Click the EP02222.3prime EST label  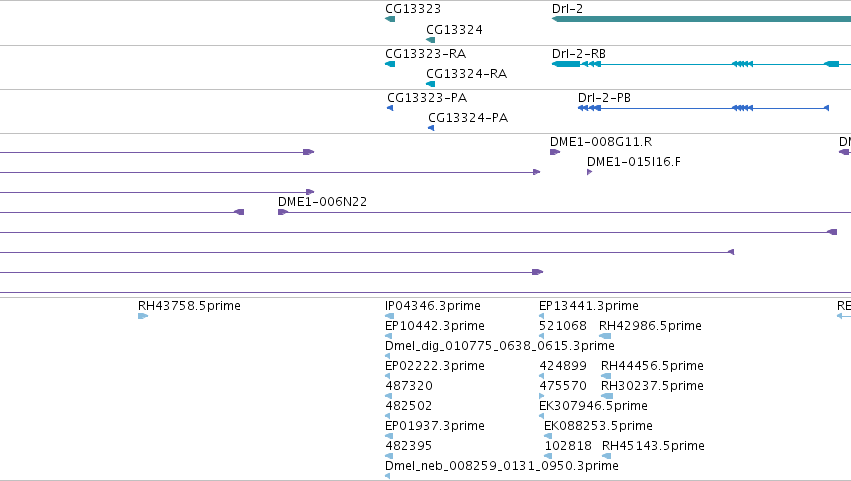point(434,366)
